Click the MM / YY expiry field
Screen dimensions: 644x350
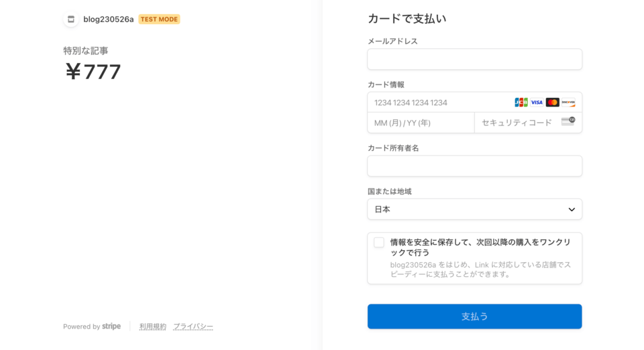pos(421,123)
